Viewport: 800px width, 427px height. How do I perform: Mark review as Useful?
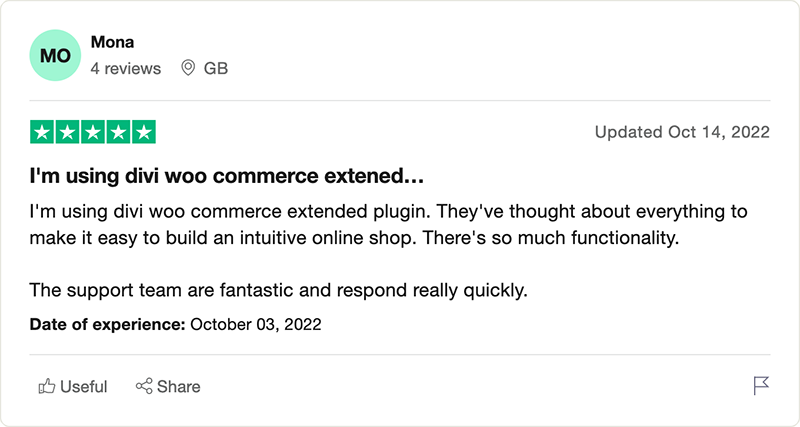pos(73,386)
